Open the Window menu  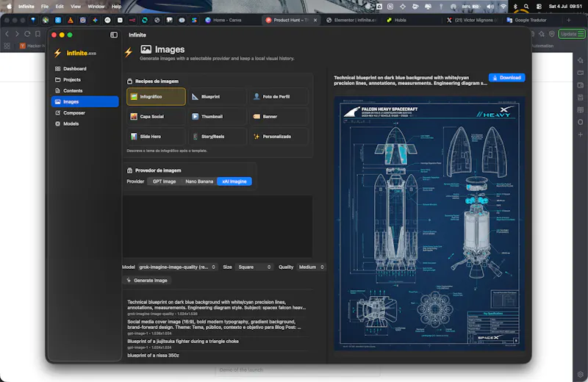pos(96,7)
